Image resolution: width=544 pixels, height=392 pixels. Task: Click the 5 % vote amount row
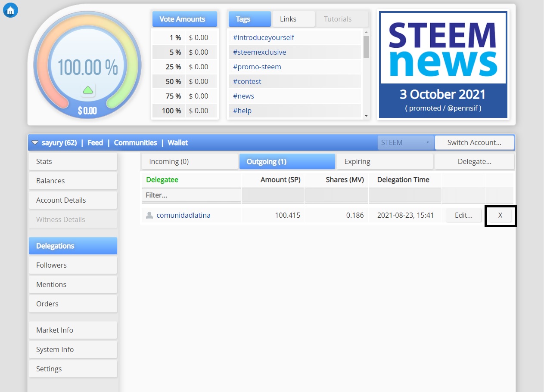point(185,52)
